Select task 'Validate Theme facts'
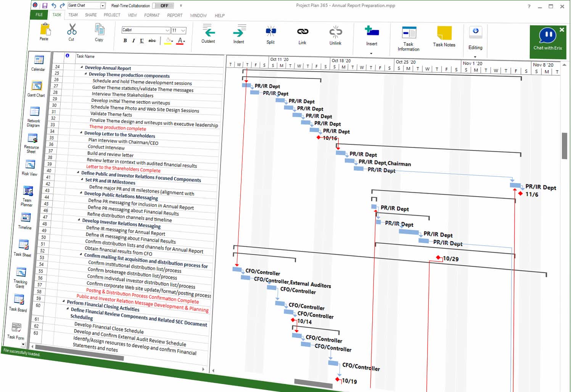The width and height of the screenshot is (571, 392). 111,114
